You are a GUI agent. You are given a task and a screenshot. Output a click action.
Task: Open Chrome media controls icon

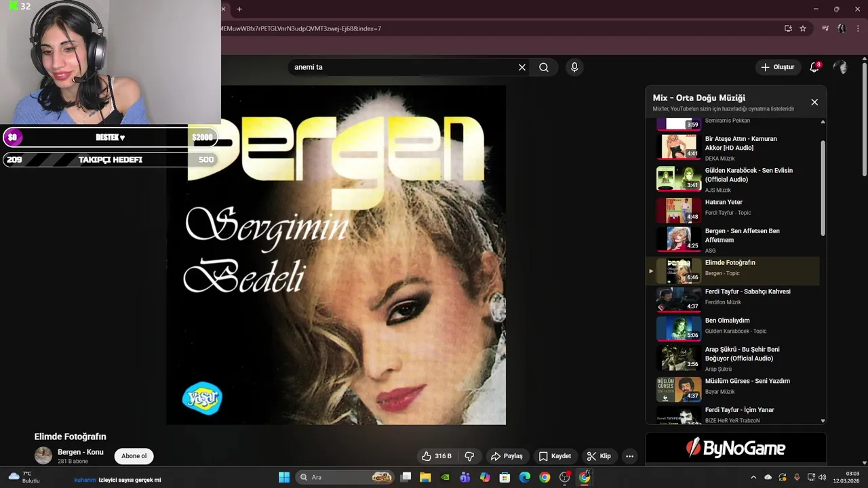pos(825,28)
